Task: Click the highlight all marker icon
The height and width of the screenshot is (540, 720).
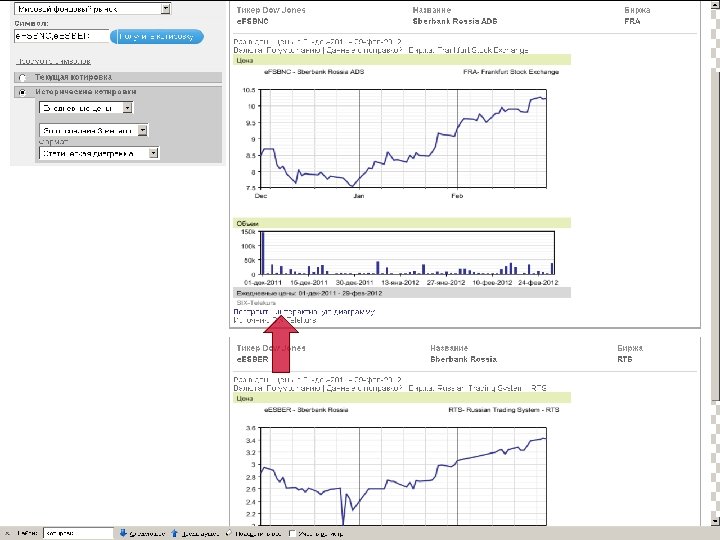Action: pos(229,533)
